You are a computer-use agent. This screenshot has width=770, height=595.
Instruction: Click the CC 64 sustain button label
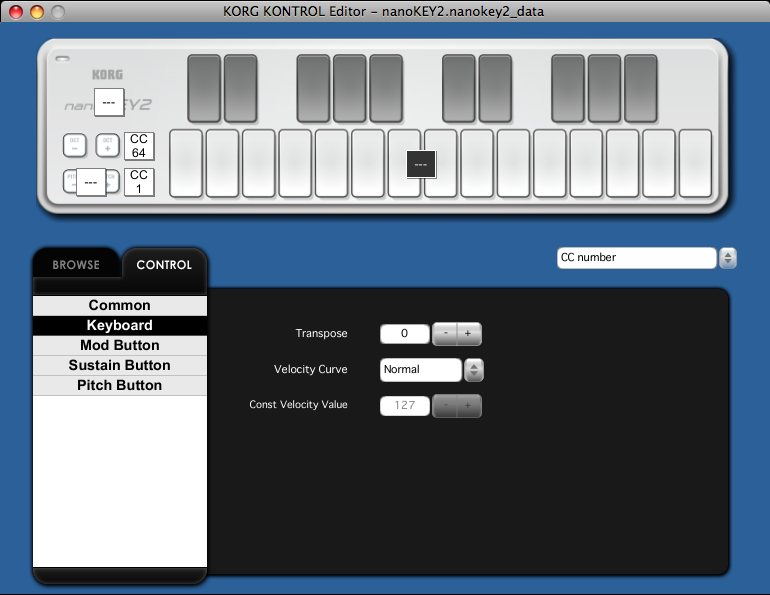pos(139,145)
